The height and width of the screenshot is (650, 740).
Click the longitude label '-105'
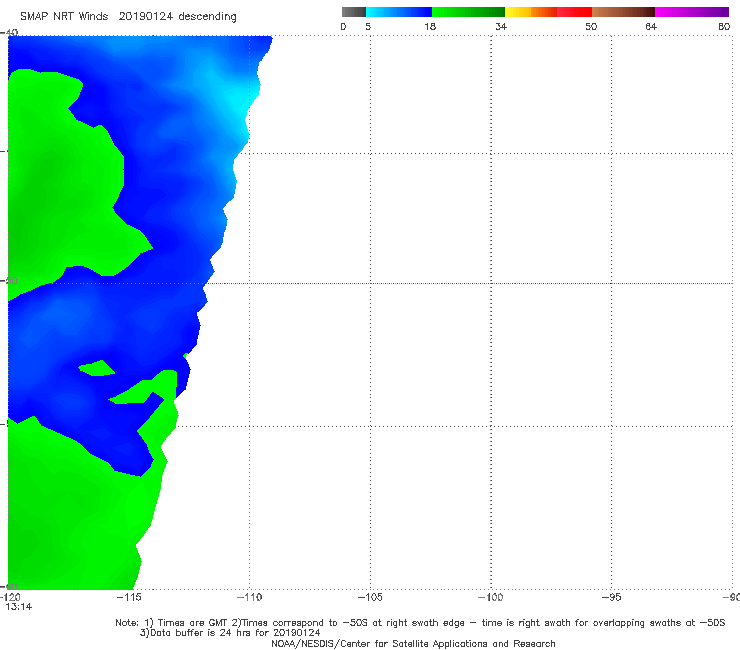tap(370, 597)
